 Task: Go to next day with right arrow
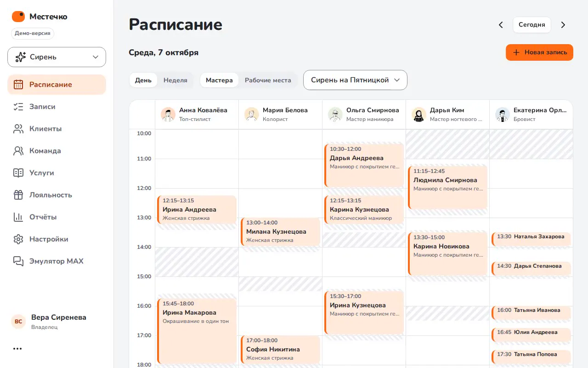563,25
